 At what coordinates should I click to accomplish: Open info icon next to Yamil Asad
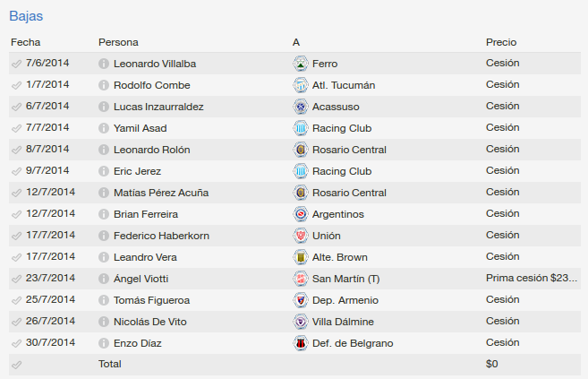pyautogui.click(x=104, y=128)
